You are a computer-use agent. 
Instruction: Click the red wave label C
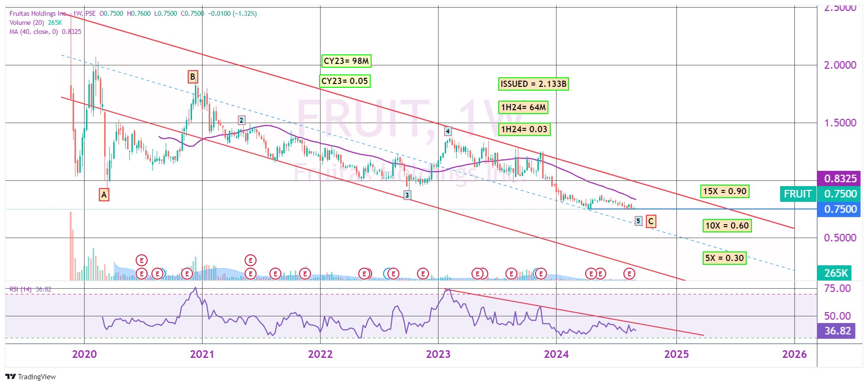coord(651,221)
